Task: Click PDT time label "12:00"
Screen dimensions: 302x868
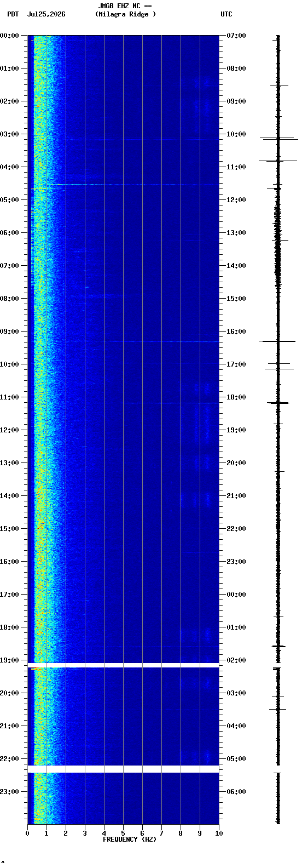Action: click(9, 430)
